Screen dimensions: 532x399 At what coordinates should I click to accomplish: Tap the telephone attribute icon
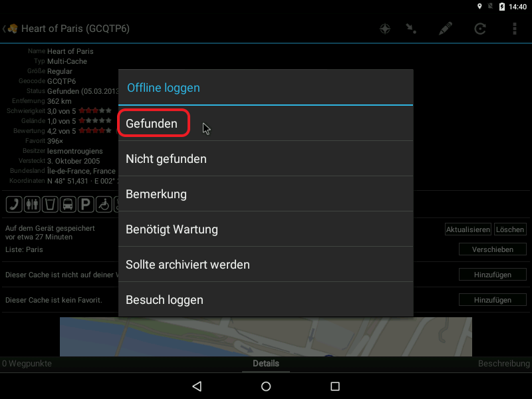point(14,204)
